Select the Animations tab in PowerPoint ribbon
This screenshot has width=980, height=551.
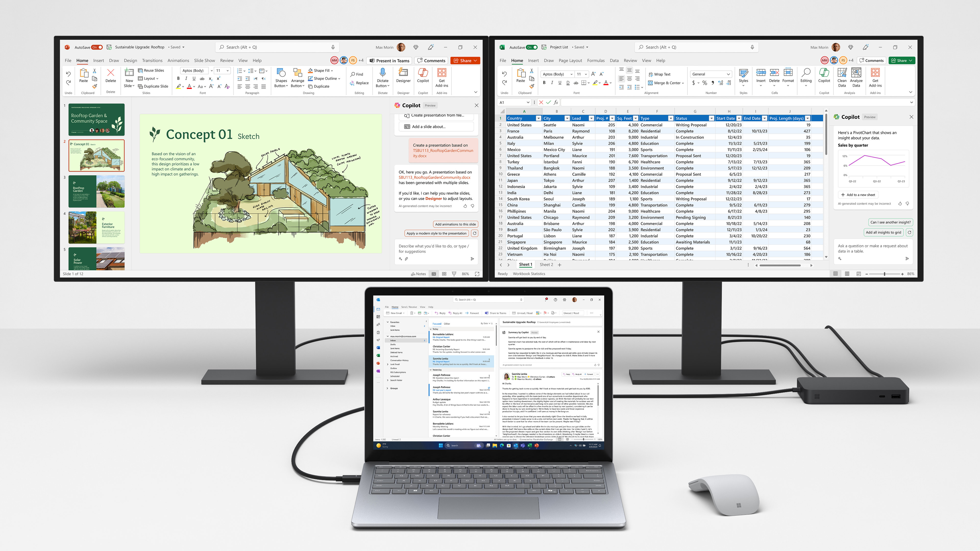pos(178,60)
